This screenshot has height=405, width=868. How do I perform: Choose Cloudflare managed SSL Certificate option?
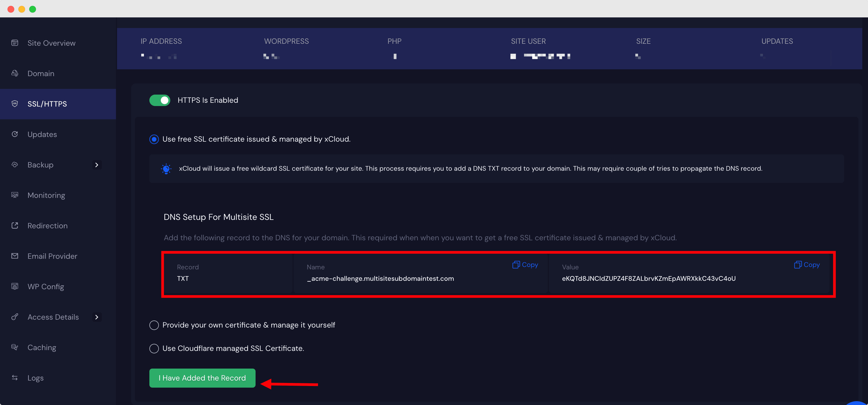coord(154,348)
